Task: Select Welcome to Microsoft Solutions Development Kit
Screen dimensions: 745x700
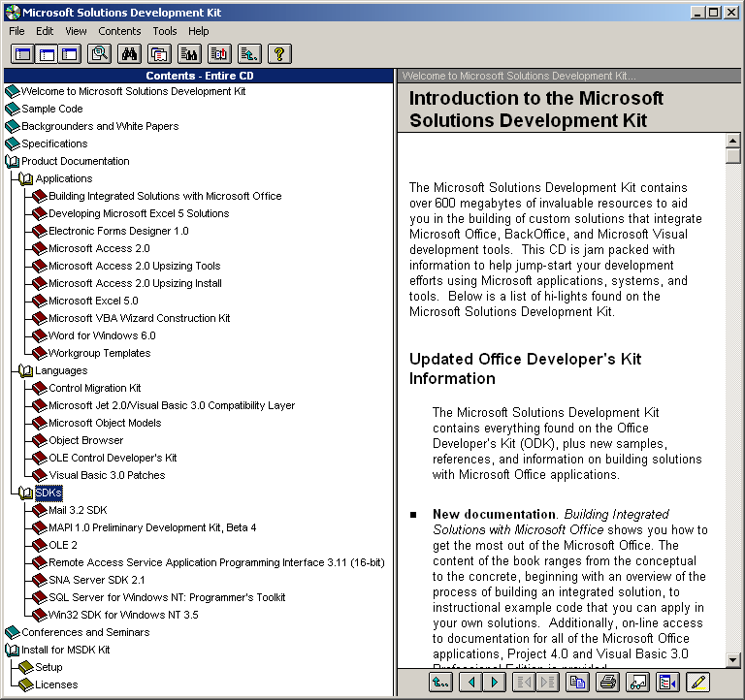Action: tap(134, 91)
